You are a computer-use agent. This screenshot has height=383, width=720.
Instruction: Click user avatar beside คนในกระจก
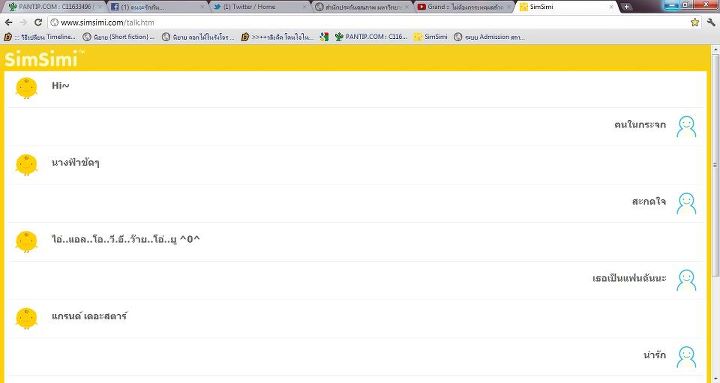coord(686,126)
